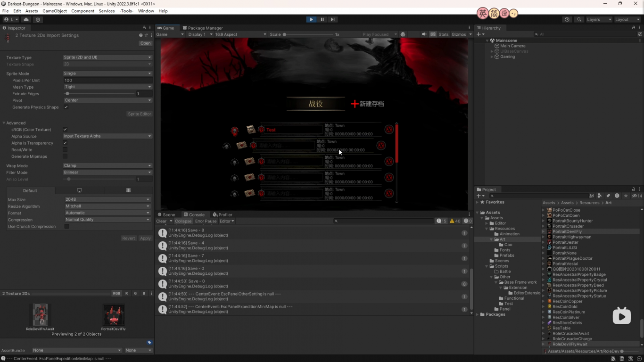Lock the Inspector panel
Viewport: 644px width, 362px height.
144,28
